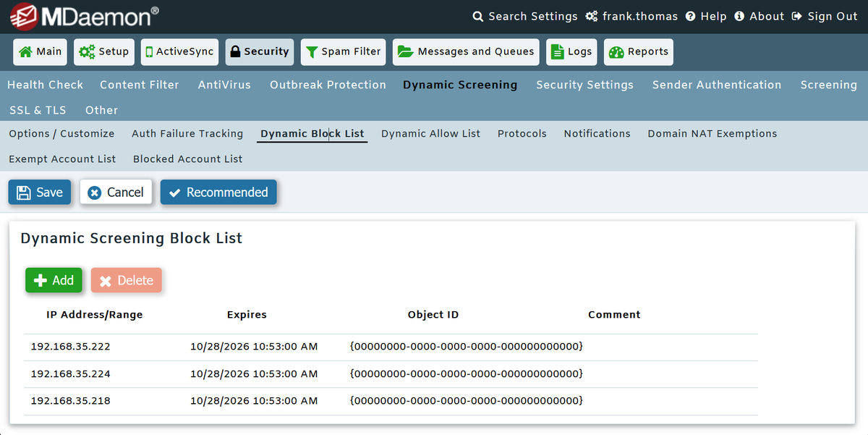This screenshot has height=435, width=868.
Task: Open the Logs section
Action: (x=571, y=52)
